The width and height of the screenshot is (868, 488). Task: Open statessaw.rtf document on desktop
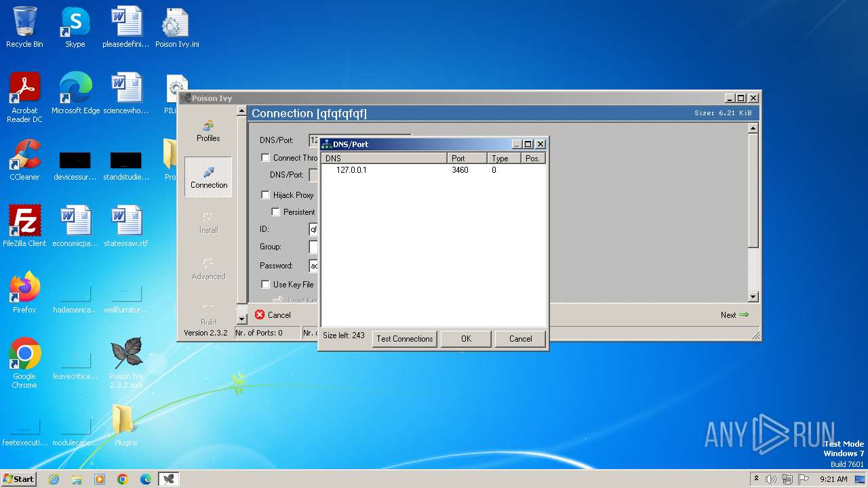tap(126, 226)
